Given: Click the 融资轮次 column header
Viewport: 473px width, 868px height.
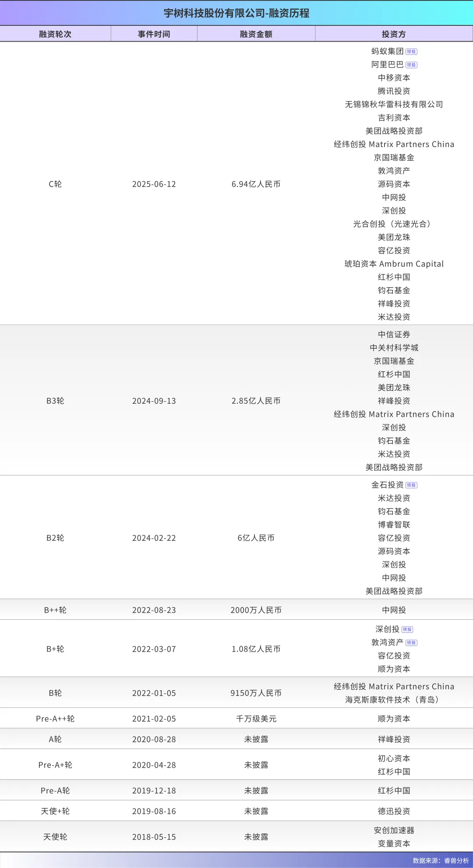Looking at the screenshot, I should pos(55,34).
